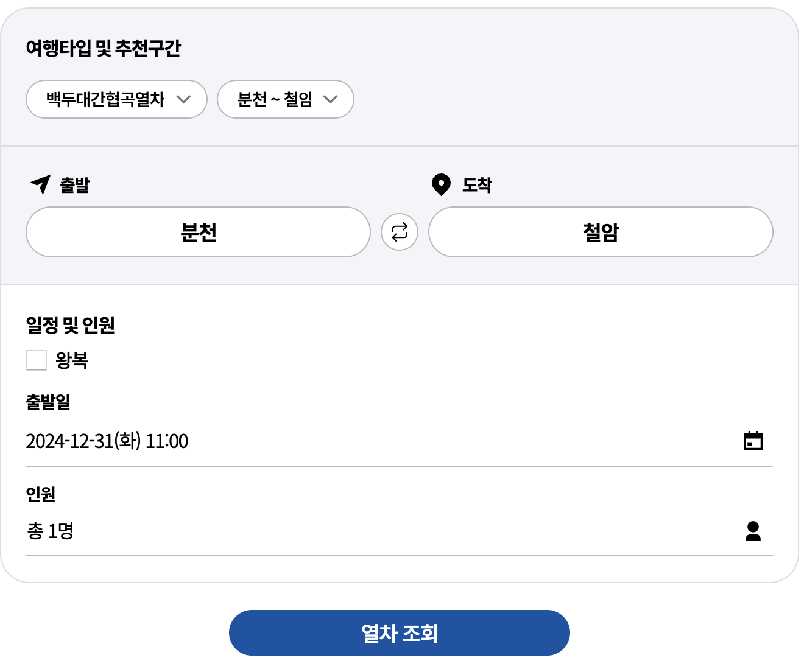Click the swap arrows between 분천 and 철암
804x672 pixels.
coord(400,232)
